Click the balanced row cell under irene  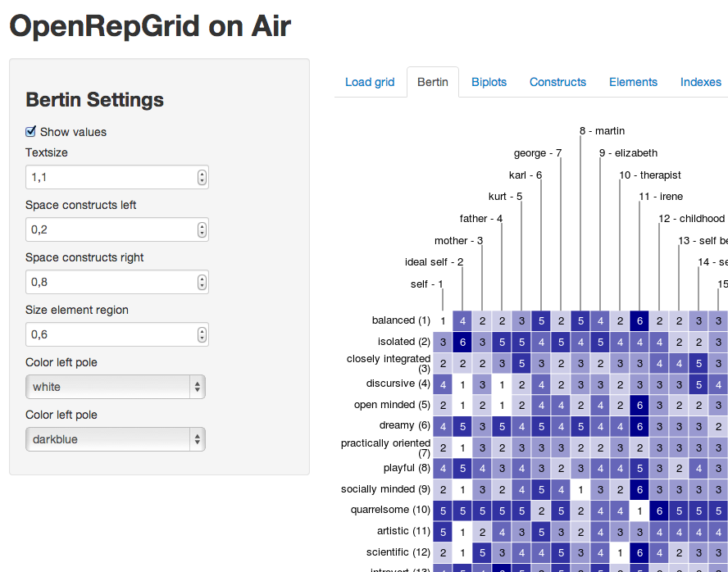639,320
